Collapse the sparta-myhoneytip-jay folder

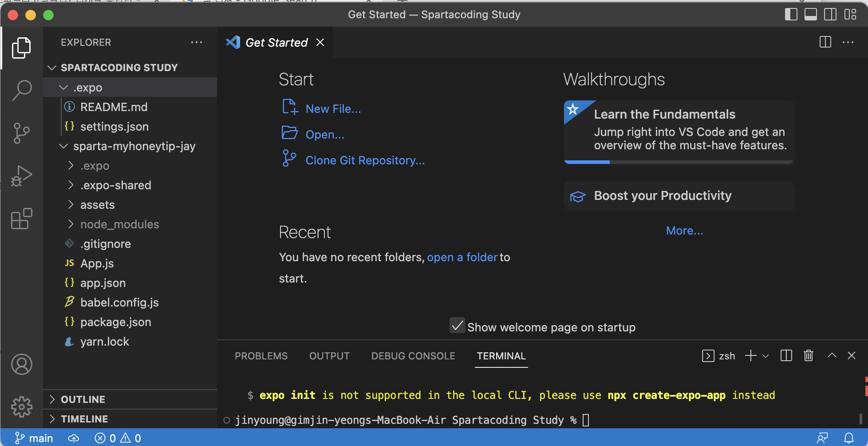130,146
